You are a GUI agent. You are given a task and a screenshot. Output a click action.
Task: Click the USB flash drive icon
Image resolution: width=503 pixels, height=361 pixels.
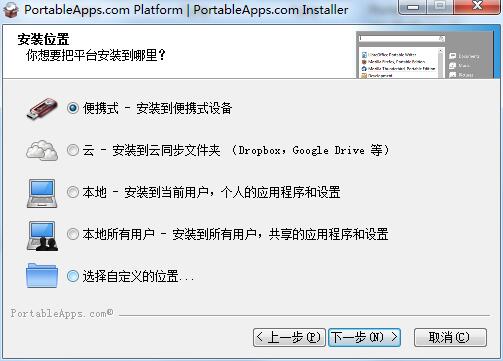pyautogui.click(x=42, y=109)
